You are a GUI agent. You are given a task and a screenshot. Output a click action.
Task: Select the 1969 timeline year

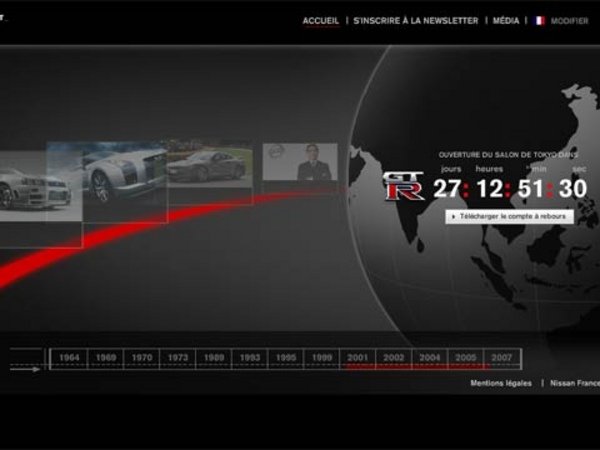tap(106, 358)
